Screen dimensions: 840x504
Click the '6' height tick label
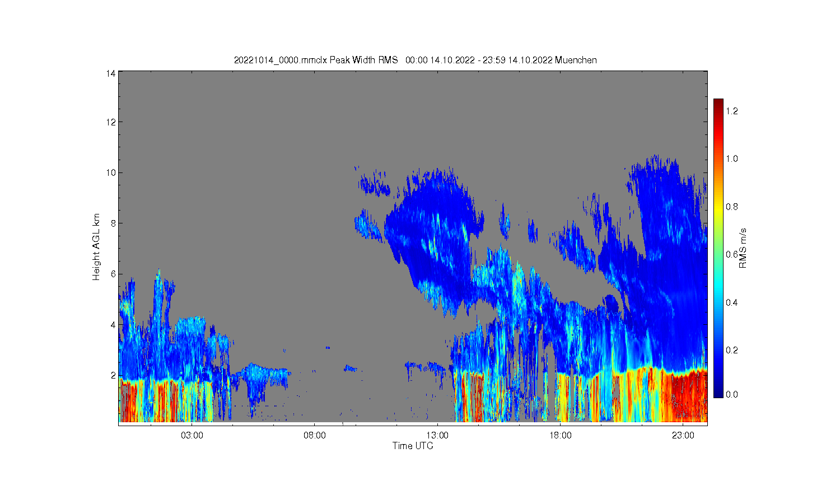point(113,274)
